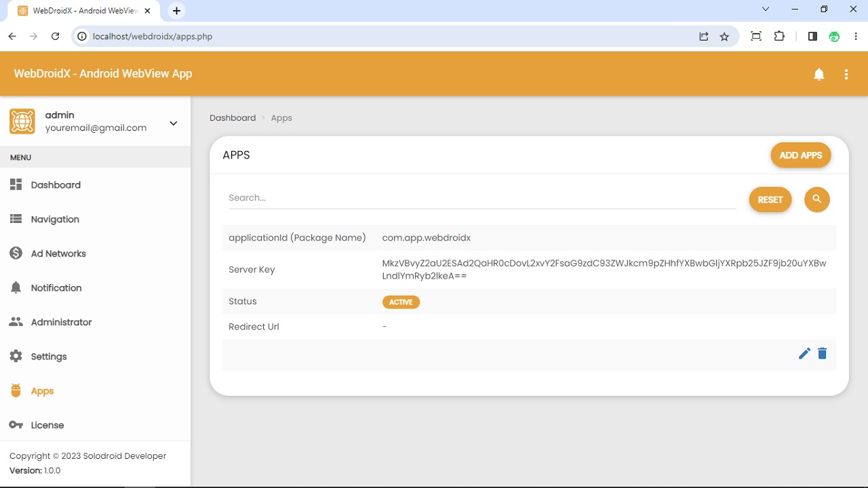Open the Settings gear icon
The height and width of the screenshot is (488, 868).
coord(16,356)
